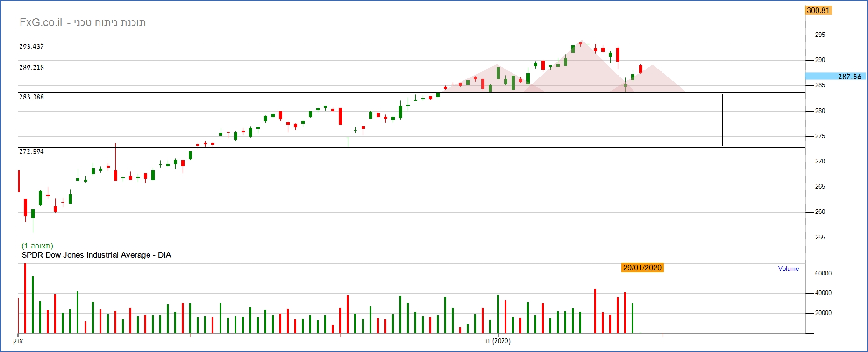Select the orange 29/01/2020 date marker
Image resolution: width=868 pixels, height=352 pixels.
(x=642, y=268)
